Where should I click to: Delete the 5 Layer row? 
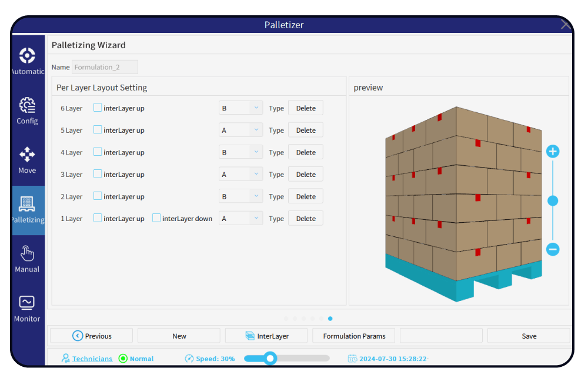coord(306,131)
